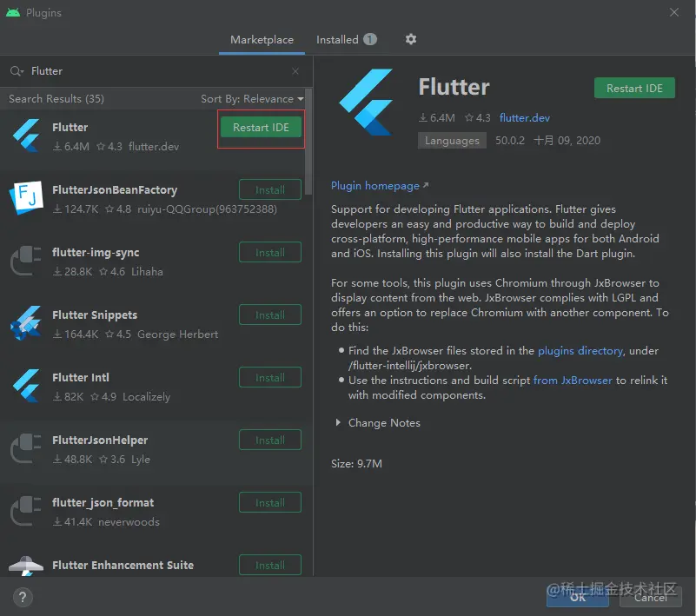Select FlutterJsonHelper name in results
The width and height of the screenshot is (696, 616).
click(x=100, y=440)
